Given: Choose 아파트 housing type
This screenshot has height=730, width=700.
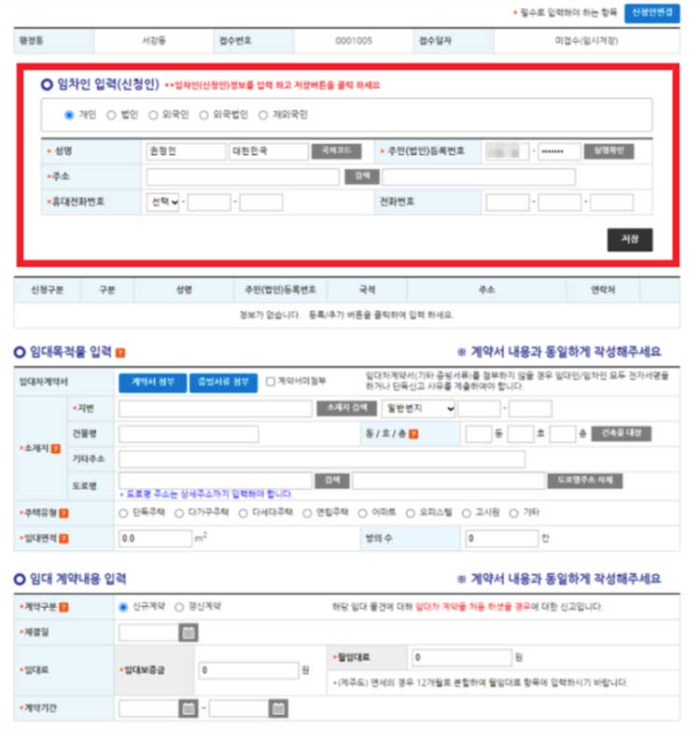Looking at the screenshot, I should [x=362, y=513].
